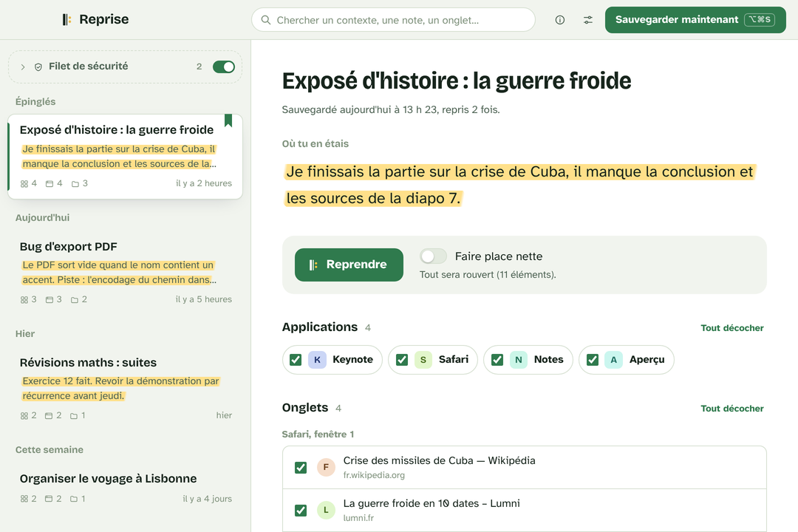The width and height of the screenshot is (798, 532).
Task: Click the Sauvegarder maintenant button
Action: click(695, 20)
